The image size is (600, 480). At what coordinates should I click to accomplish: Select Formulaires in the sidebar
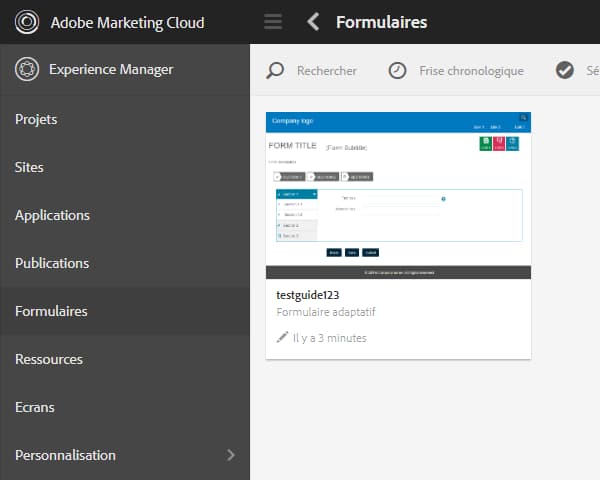pos(51,311)
